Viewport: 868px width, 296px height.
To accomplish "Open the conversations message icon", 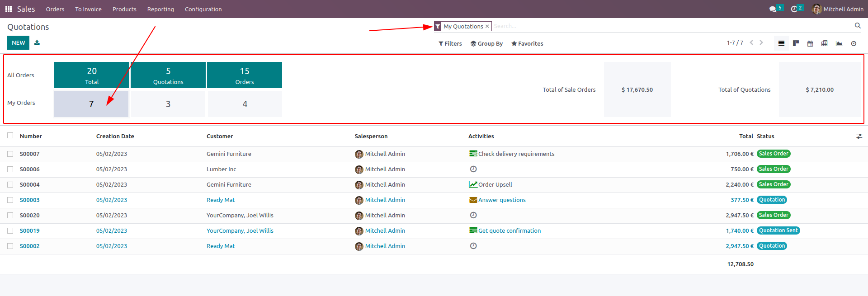I will [773, 9].
